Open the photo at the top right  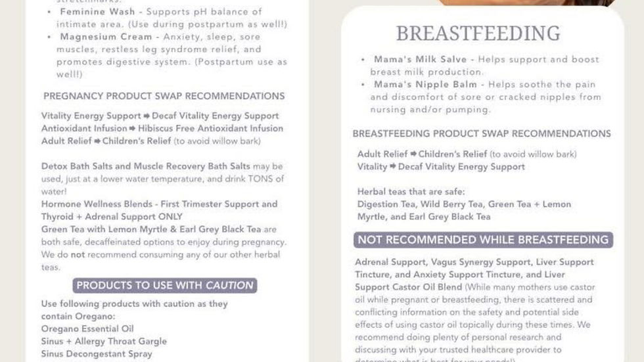526,3
